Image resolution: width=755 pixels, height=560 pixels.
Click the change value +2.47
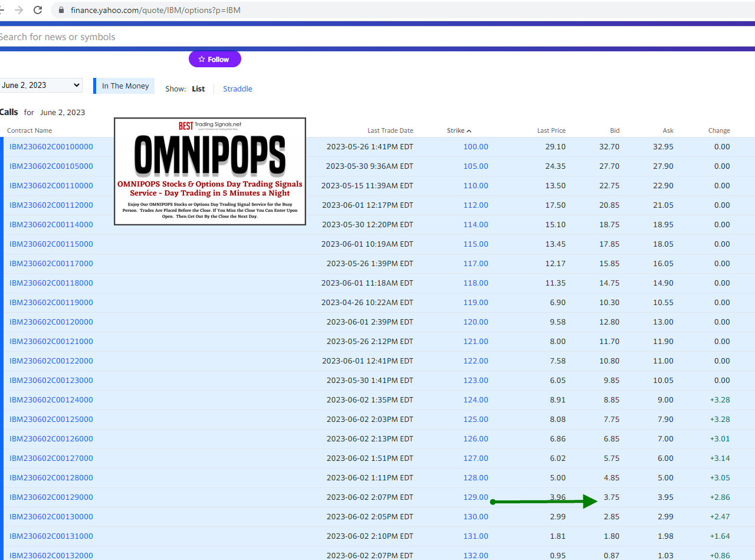coord(720,517)
